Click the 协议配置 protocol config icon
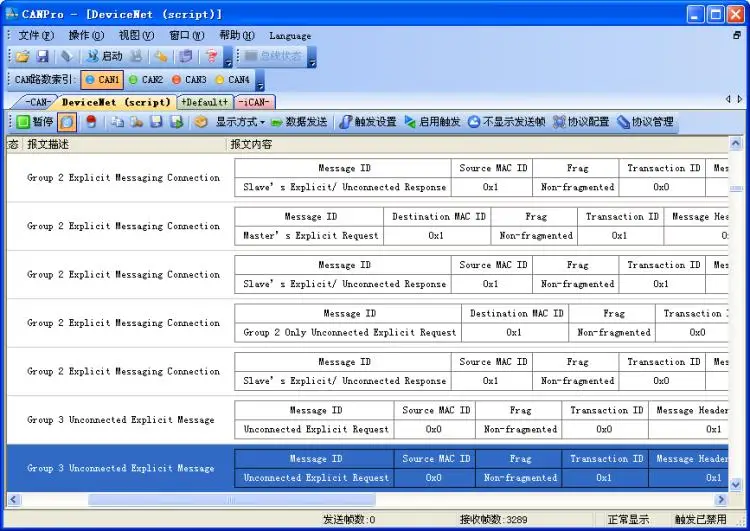The height and width of the screenshot is (531, 750). [x=559, y=122]
